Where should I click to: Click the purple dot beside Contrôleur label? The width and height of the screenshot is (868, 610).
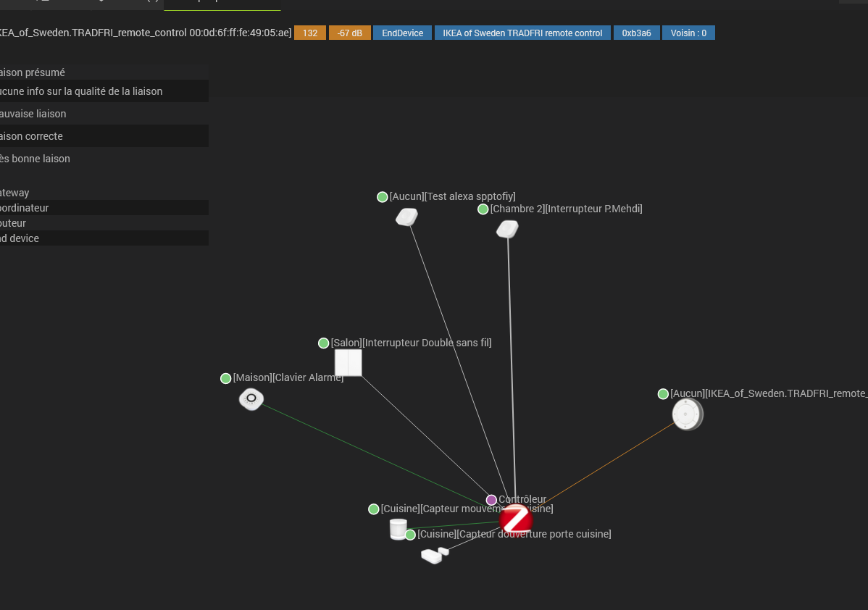(491, 500)
